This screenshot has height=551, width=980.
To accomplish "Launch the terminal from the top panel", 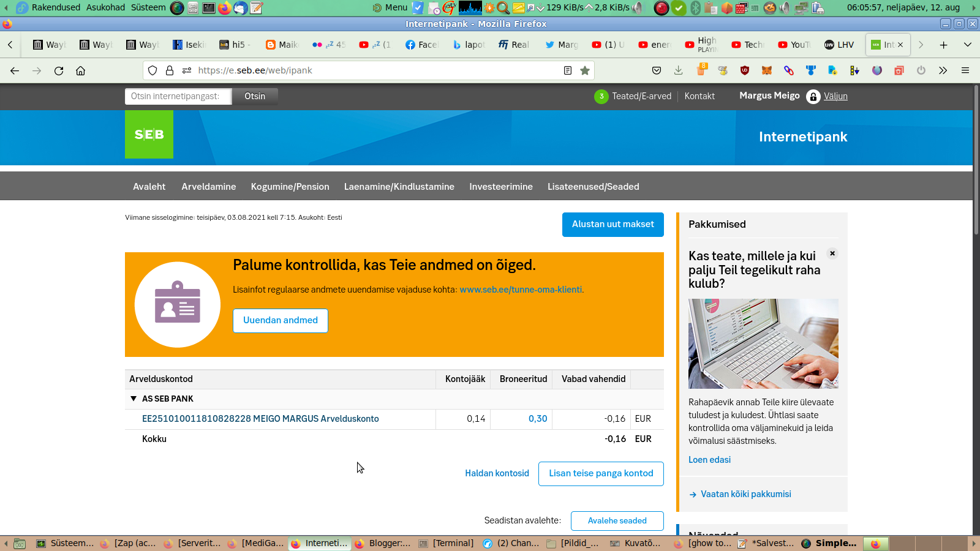I will pyautogui.click(x=208, y=8).
